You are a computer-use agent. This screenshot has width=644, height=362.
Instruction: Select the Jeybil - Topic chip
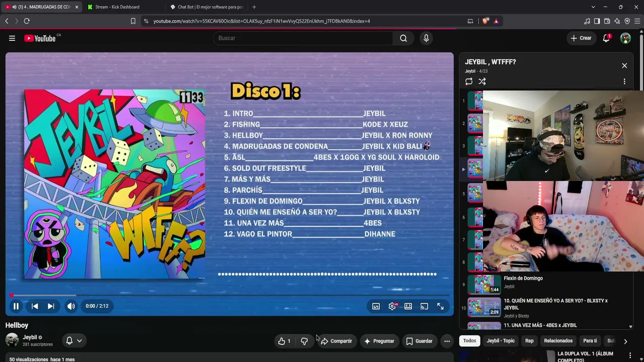point(501,341)
